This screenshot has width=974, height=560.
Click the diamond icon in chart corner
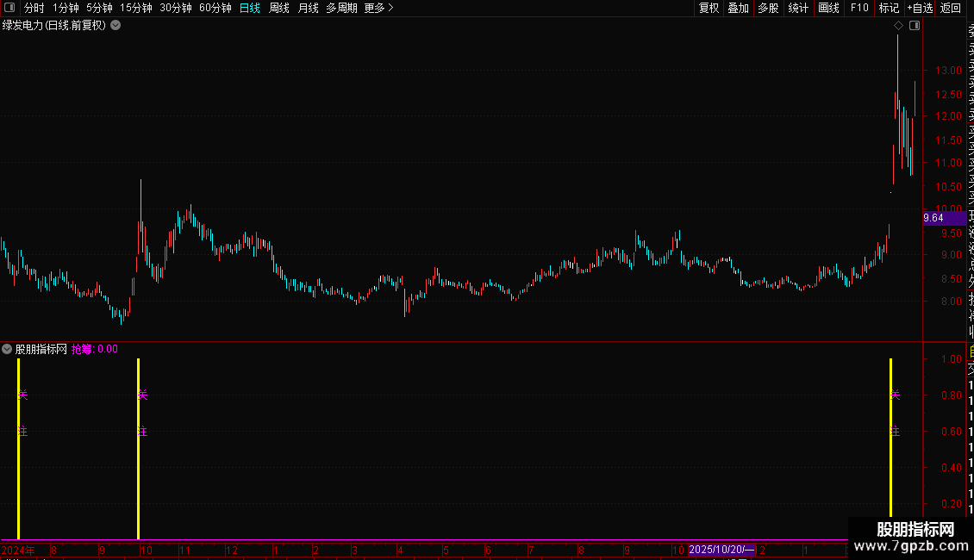click(898, 26)
